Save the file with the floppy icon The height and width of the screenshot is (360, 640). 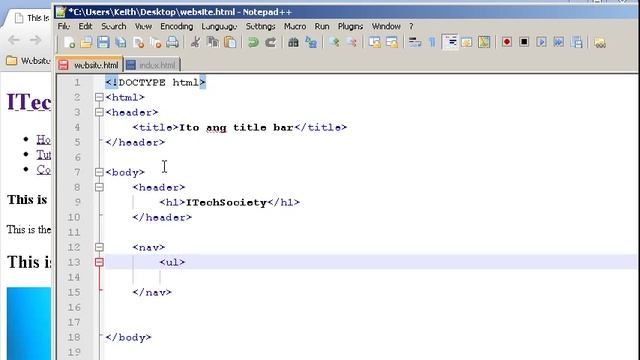click(103, 42)
